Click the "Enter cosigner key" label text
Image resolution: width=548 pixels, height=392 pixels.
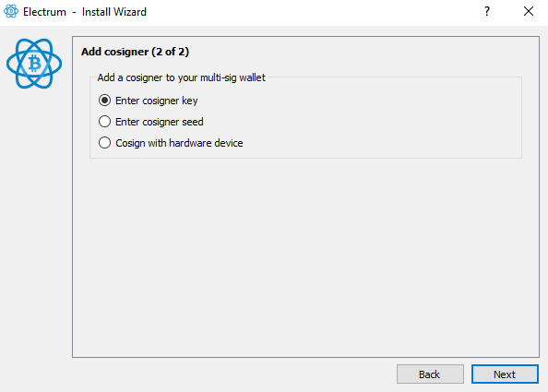click(x=157, y=101)
